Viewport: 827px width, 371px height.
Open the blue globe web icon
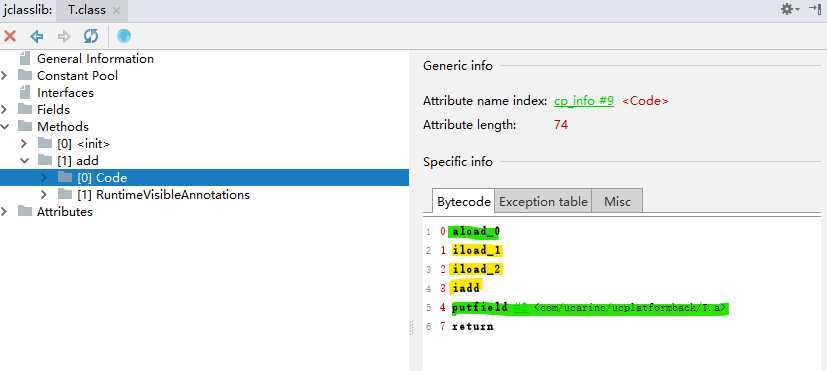click(x=124, y=36)
